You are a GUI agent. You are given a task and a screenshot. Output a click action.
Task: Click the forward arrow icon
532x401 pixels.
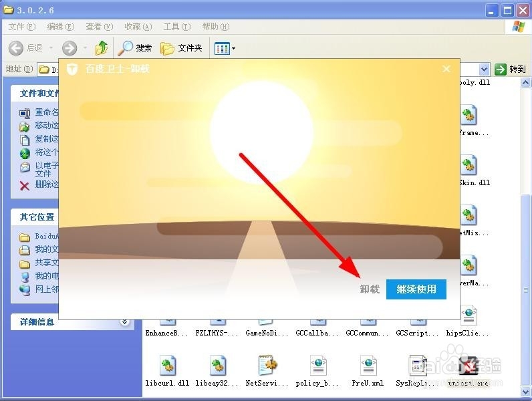coord(70,48)
